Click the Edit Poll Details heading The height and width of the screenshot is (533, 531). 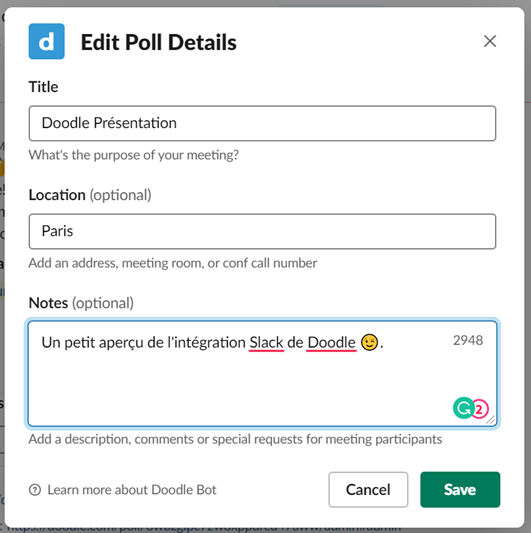(159, 42)
